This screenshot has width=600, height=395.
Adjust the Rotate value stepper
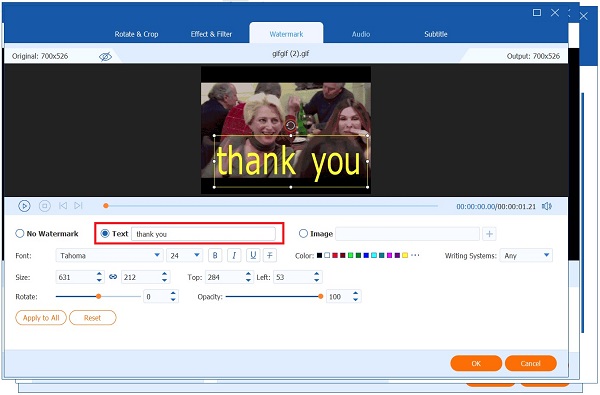point(173,296)
